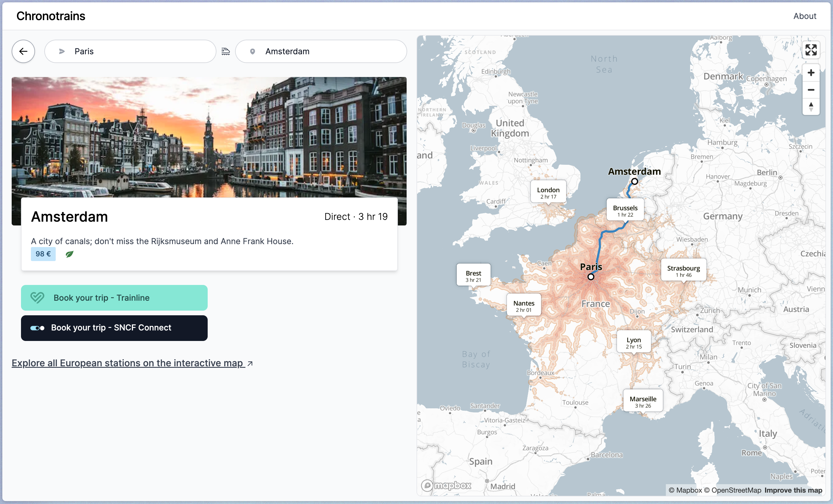Edit the Paris origin field
The image size is (833, 504).
click(x=130, y=51)
